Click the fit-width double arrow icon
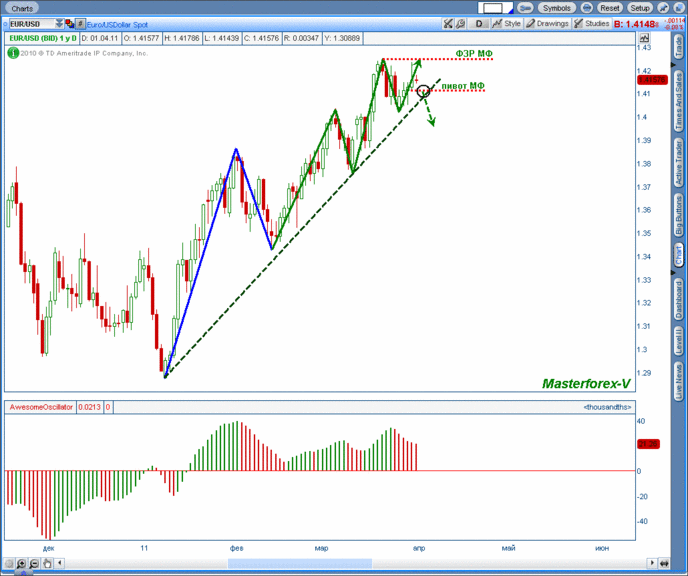This screenshot has height=576, width=688. tap(664, 563)
